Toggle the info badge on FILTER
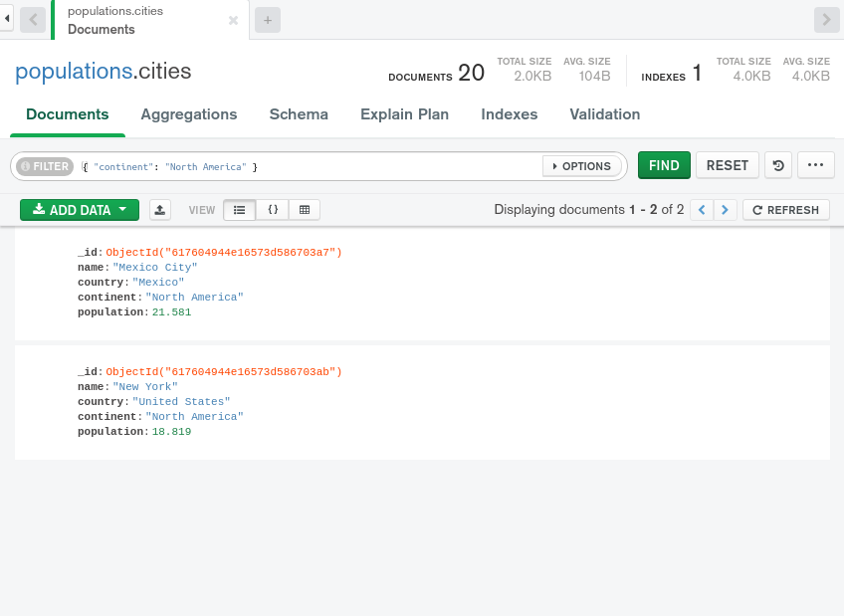The height and width of the screenshot is (616, 844). pyautogui.click(x=23, y=165)
